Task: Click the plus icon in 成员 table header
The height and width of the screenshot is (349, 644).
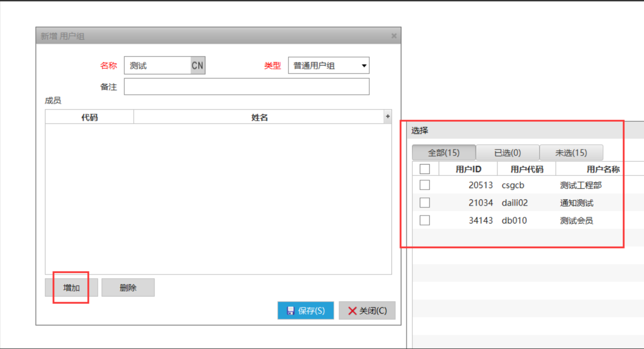Action: tap(388, 116)
